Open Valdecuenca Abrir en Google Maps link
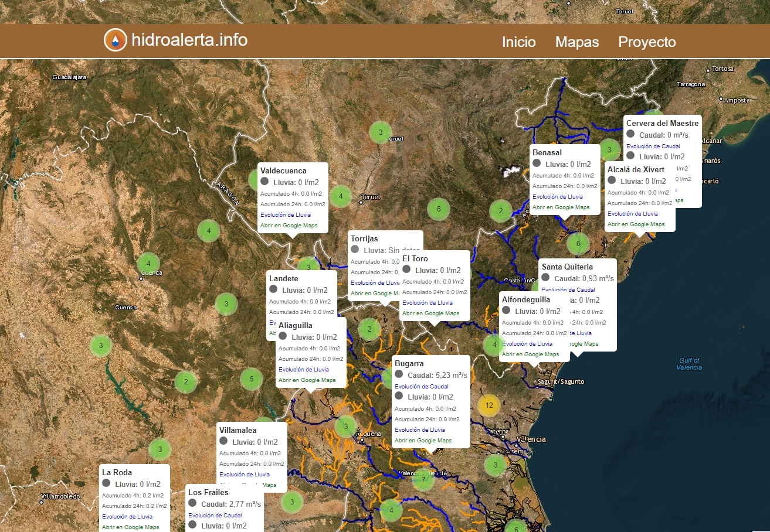This screenshot has width=770, height=532. (289, 226)
